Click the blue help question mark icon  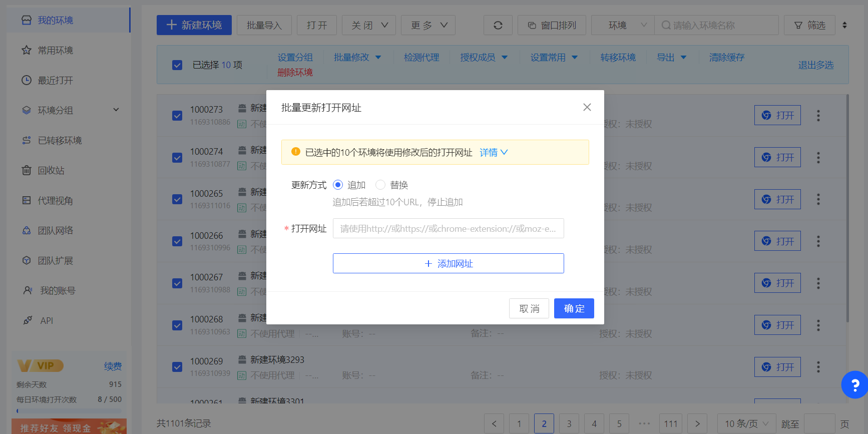pyautogui.click(x=855, y=384)
